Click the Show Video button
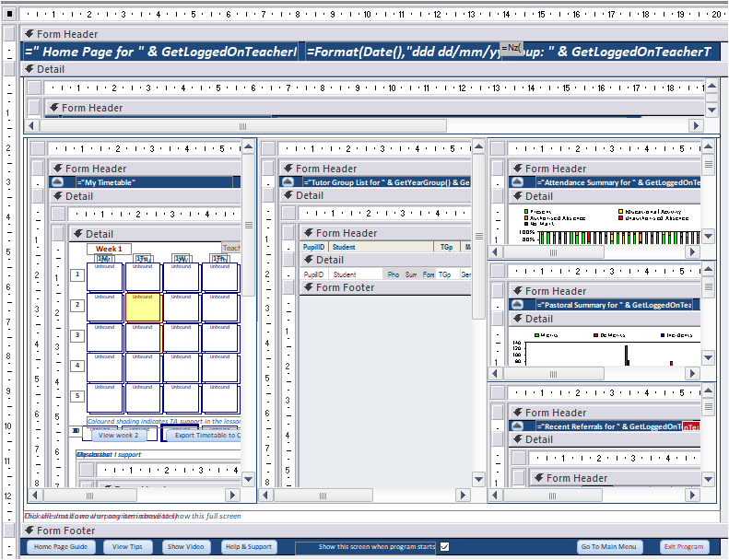729x560 pixels. (185, 547)
